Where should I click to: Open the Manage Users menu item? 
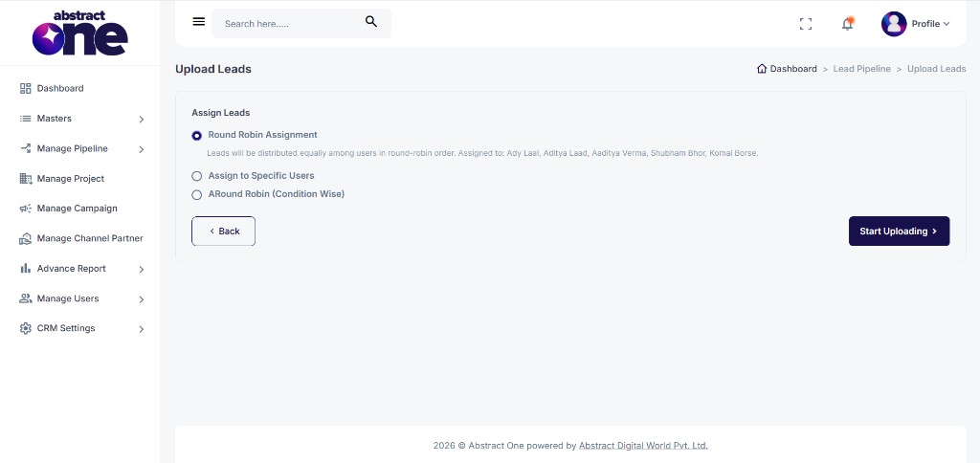pyautogui.click(x=68, y=298)
